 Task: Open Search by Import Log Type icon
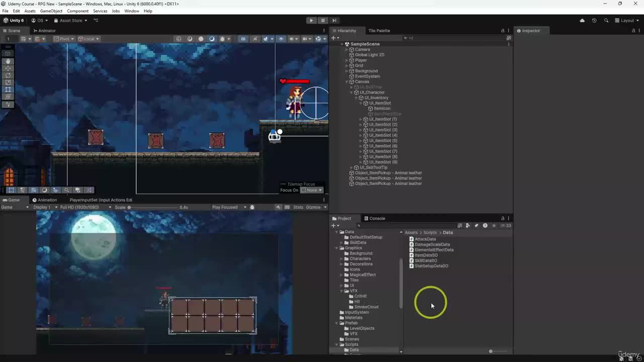485,226
